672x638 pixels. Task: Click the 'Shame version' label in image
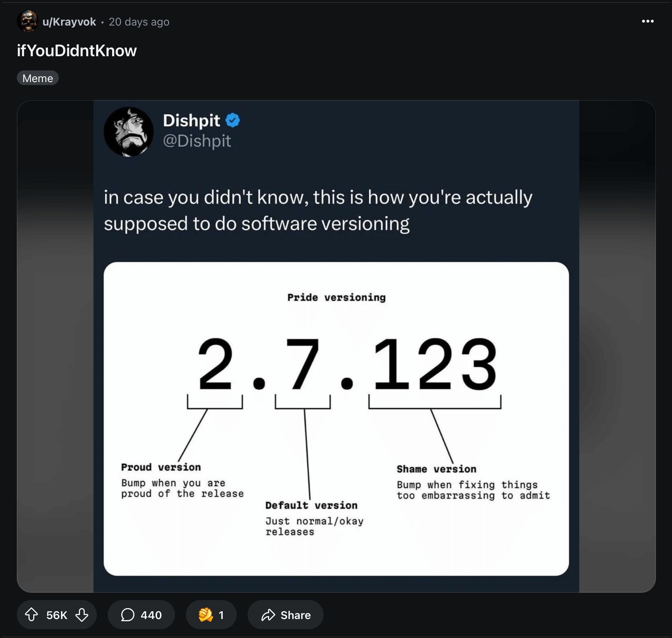[x=436, y=469]
